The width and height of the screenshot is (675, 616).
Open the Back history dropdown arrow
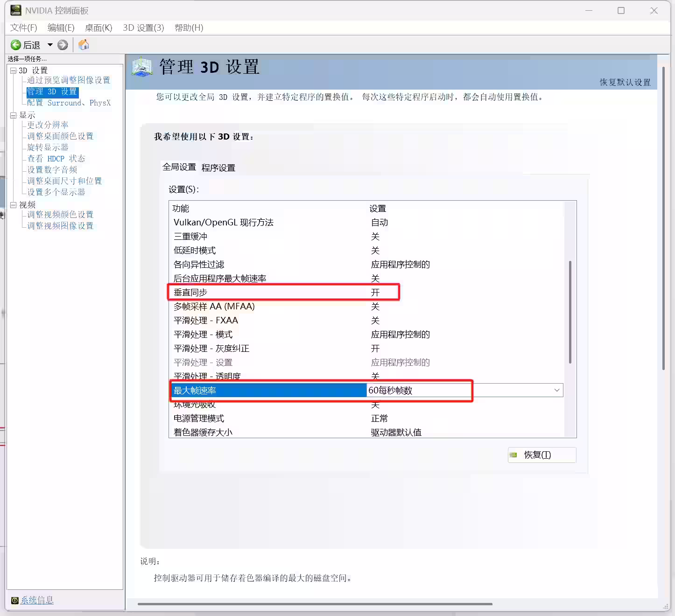click(50, 45)
